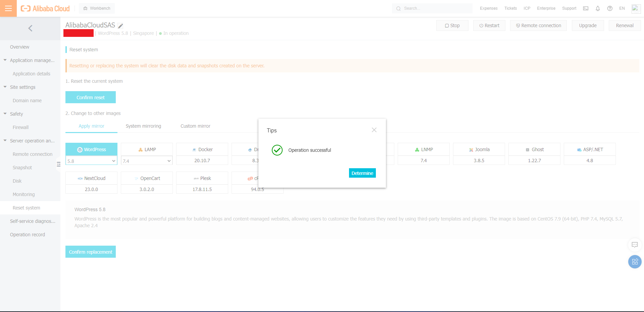Open the Cloud Shell terminal icon
This screenshot has width=644, height=312.
point(586,8)
